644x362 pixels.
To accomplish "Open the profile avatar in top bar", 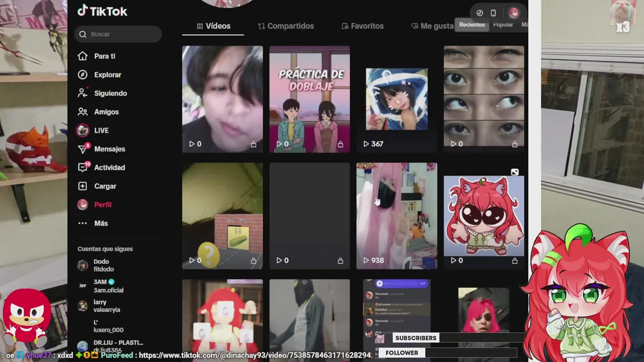I will point(513,13).
